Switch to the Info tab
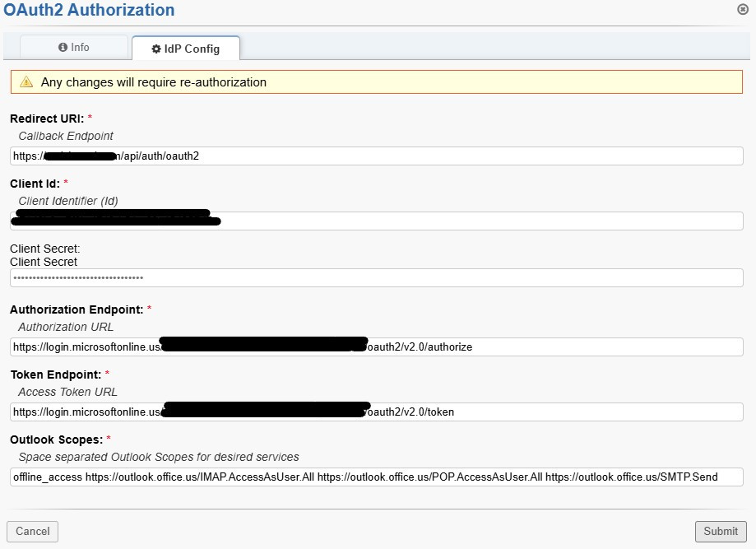The image size is (756, 549). tap(74, 48)
